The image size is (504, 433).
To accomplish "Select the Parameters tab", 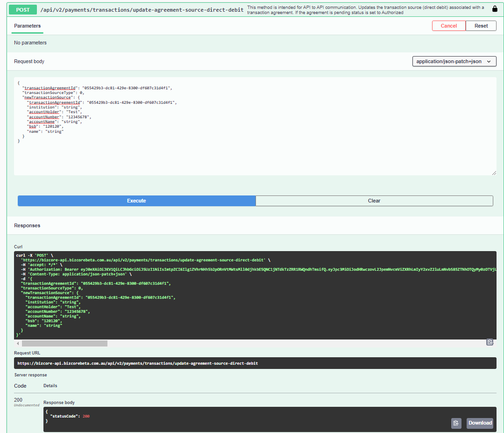I will click(x=27, y=26).
